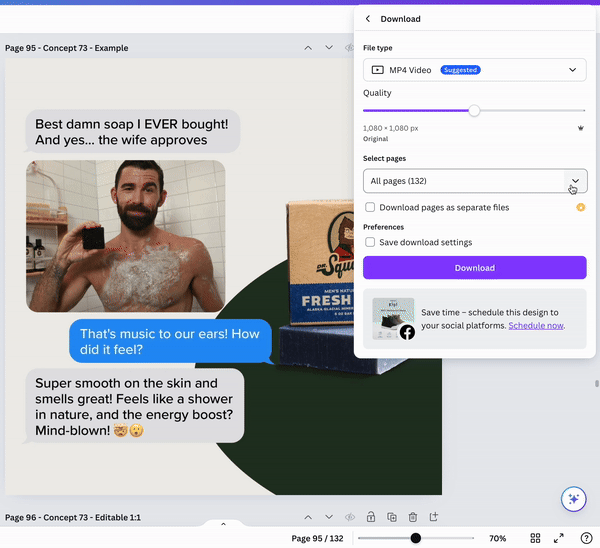Viewport: 600px width, 548px height.
Task: Duplicate page 96
Action: [x=391, y=517]
